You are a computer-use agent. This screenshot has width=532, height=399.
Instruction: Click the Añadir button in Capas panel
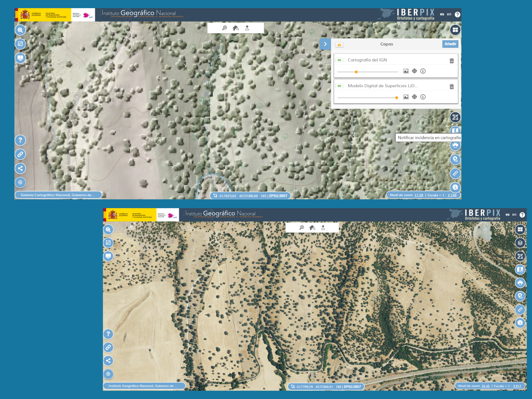pyautogui.click(x=450, y=44)
